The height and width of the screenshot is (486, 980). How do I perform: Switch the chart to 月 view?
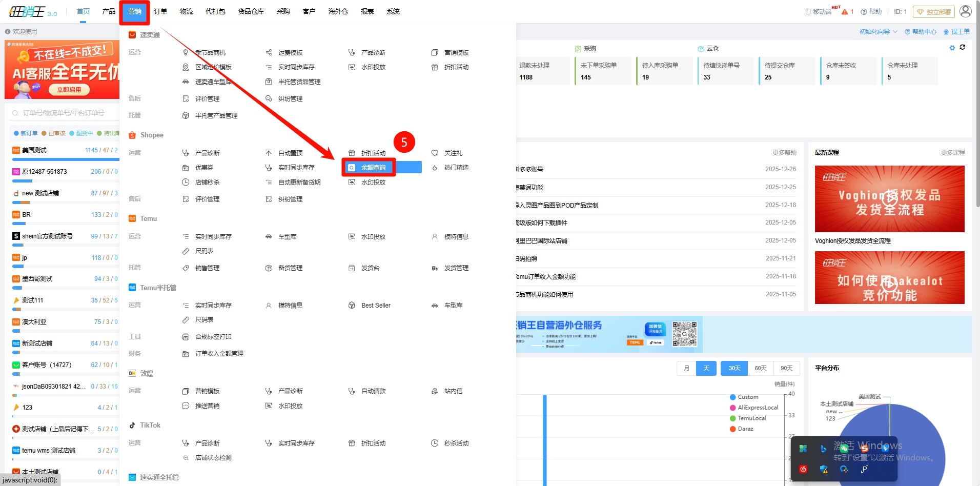(x=686, y=369)
